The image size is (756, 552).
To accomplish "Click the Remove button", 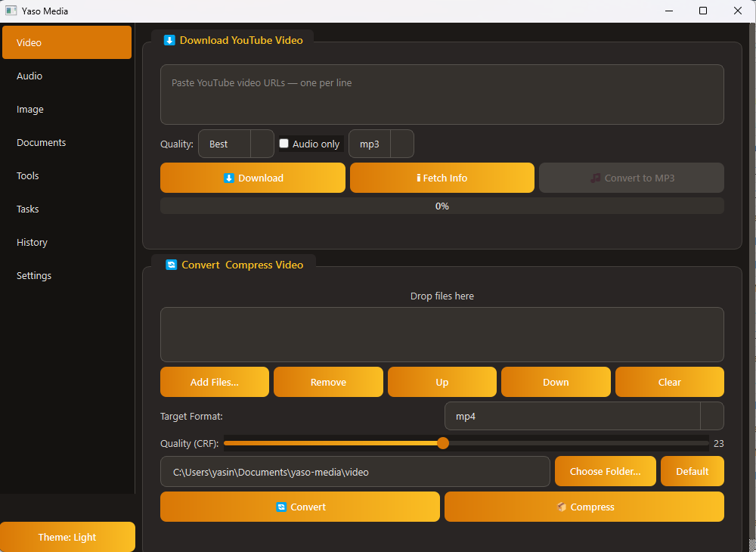I will pos(328,382).
